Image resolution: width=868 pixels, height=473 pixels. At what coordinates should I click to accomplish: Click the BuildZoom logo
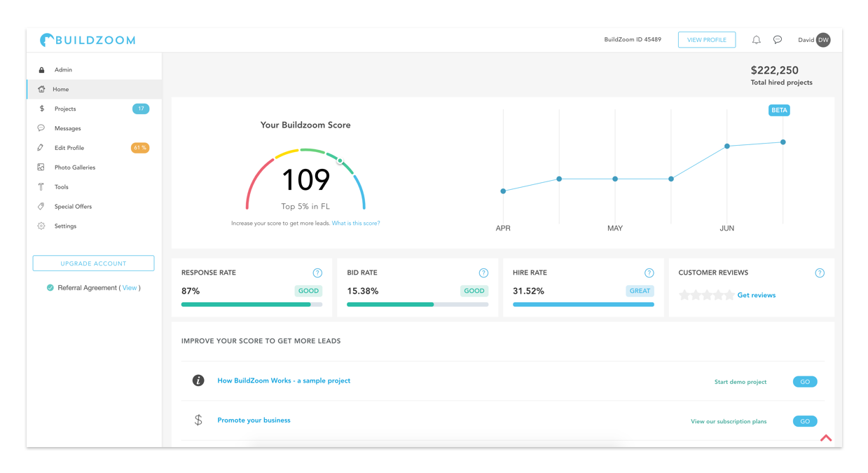tap(88, 40)
